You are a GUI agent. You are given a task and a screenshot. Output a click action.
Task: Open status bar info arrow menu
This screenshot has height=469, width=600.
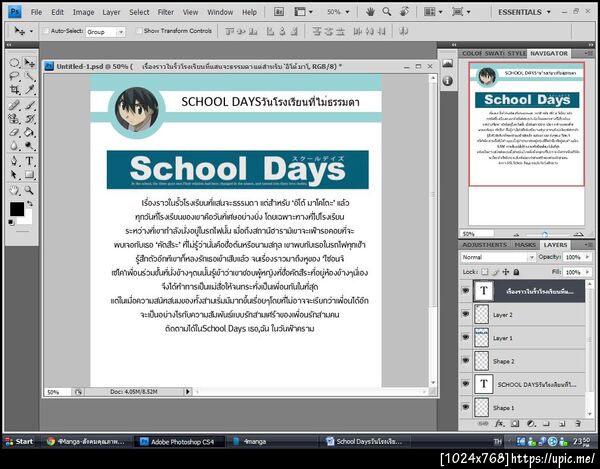tap(188, 391)
